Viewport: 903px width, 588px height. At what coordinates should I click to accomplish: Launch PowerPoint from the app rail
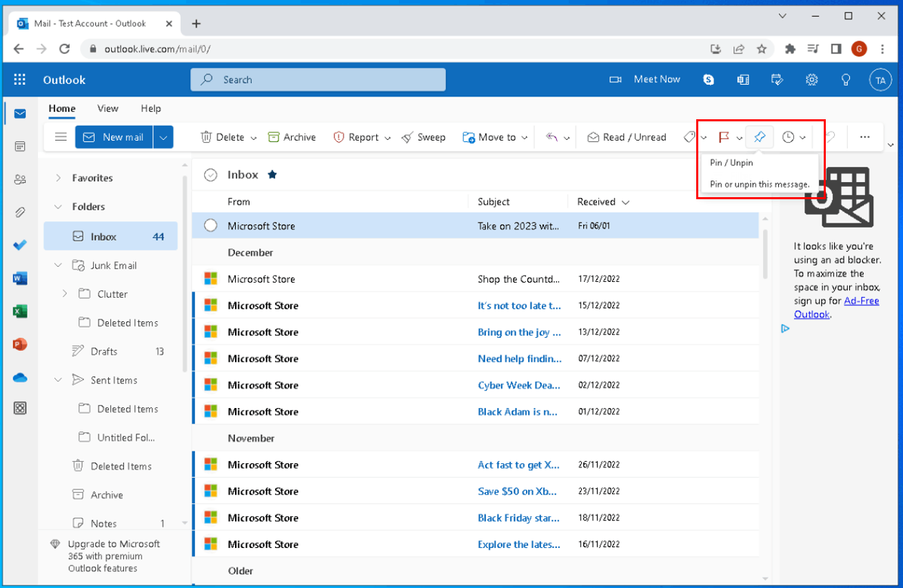click(x=20, y=344)
